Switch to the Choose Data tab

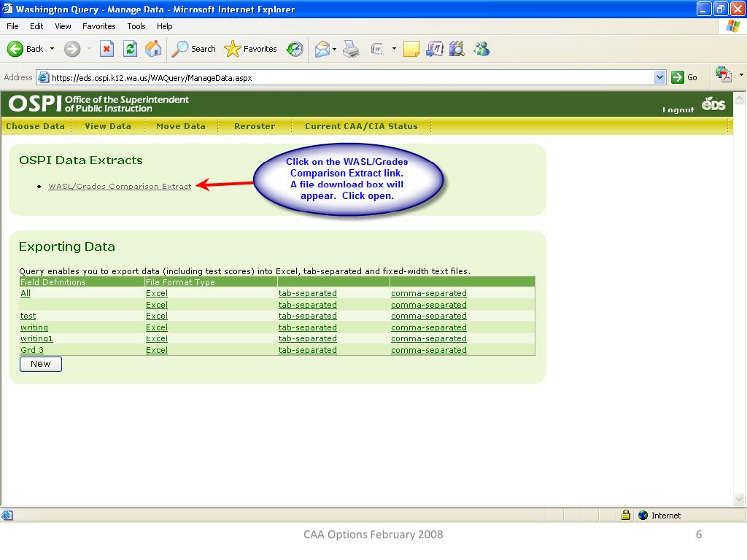click(x=35, y=126)
